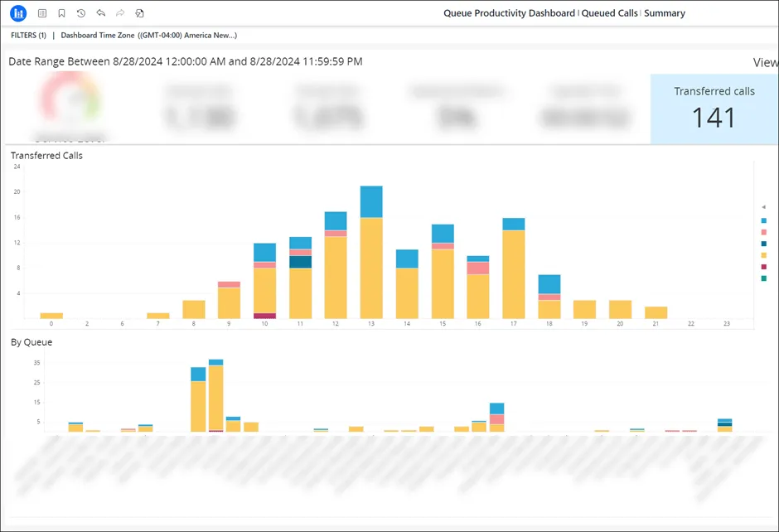The width and height of the screenshot is (779, 532).
Task: Select the Transferred calls 141 tile
Action: [x=714, y=109]
